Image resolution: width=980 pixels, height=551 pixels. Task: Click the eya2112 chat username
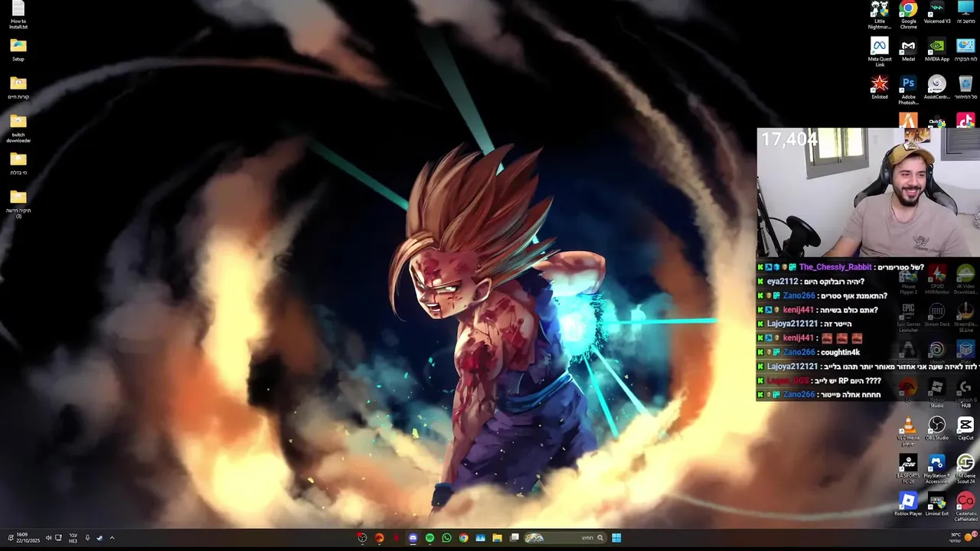click(783, 282)
